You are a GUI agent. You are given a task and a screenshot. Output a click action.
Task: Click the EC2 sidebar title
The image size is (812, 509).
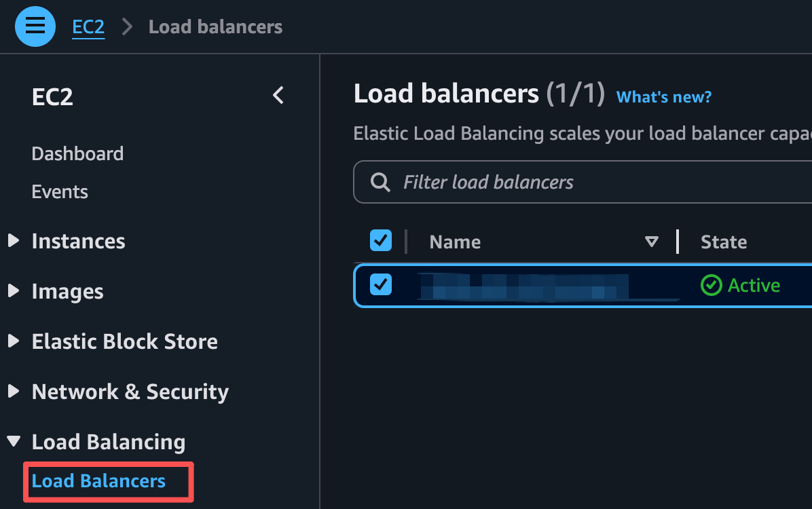pos(52,97)
